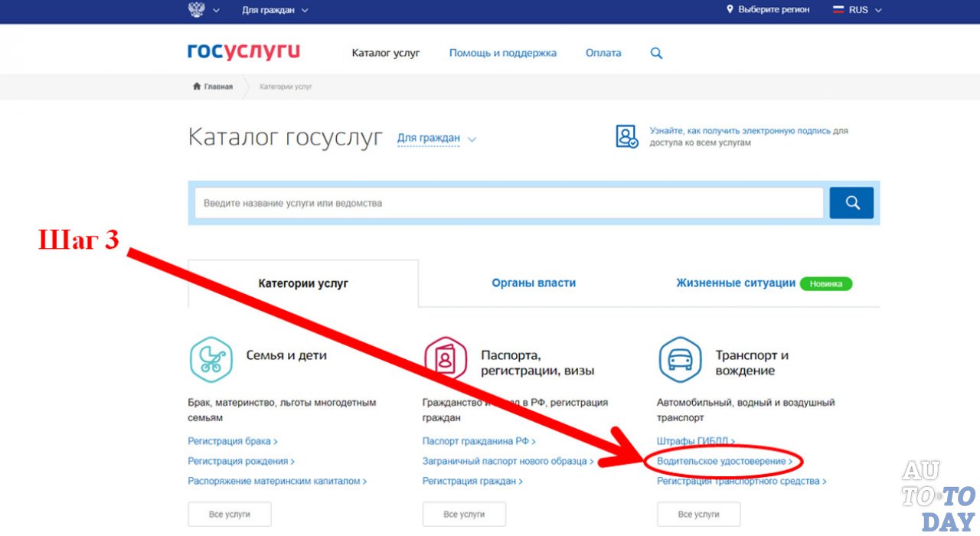980x536 pixels.
Task: Click the Категории услуг breadcrumb
Action: click(x=286, y=87)
